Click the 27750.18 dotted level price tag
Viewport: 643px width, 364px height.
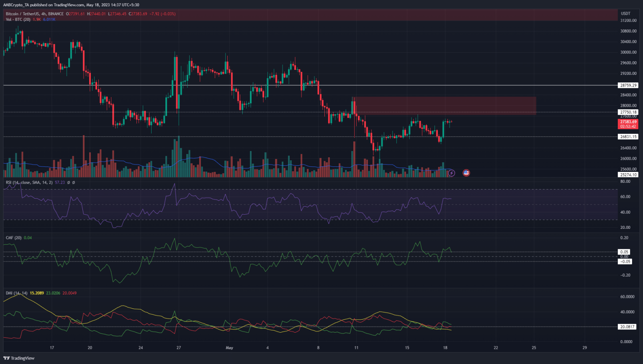(628, 112)
